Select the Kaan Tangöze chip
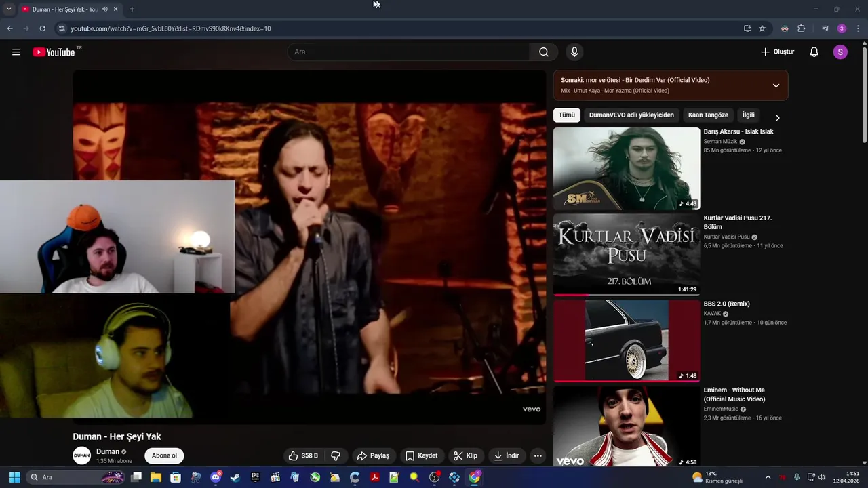Screen dimensions: 868x488 708,115
